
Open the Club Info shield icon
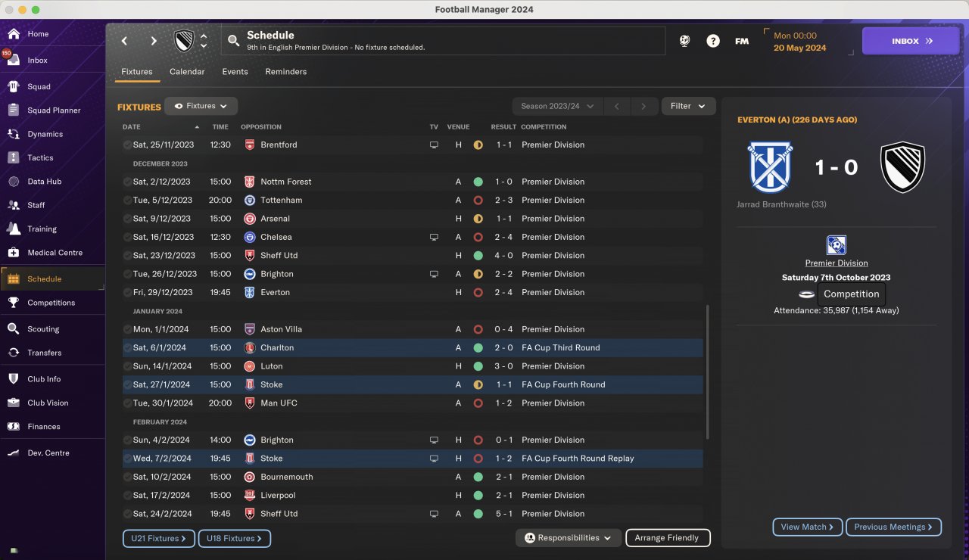[x=14, y=379]
